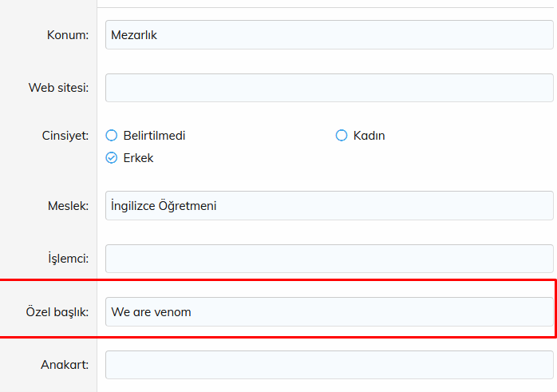Click the Meslek input field

[x=329, y=206]
